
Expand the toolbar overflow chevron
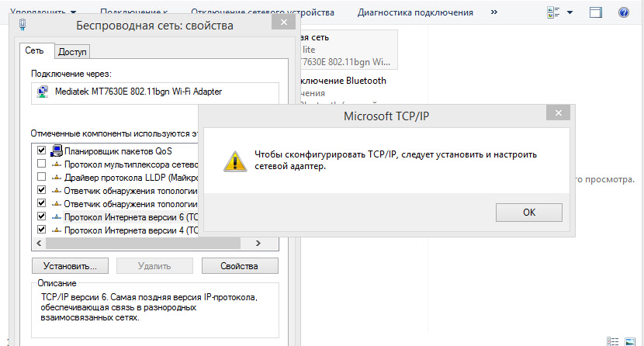click(494, 13)
